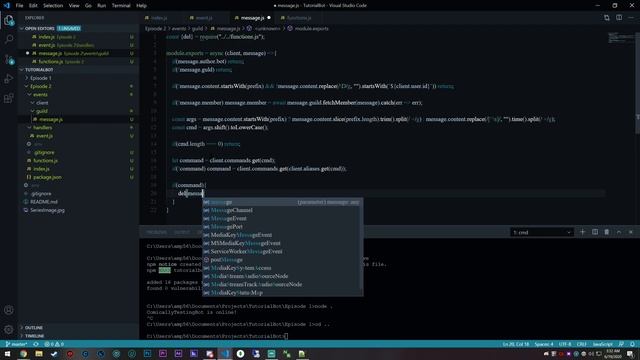This screenshot has width=640, height=360.
Task: Open the File menu
Action: click(19, 6)
